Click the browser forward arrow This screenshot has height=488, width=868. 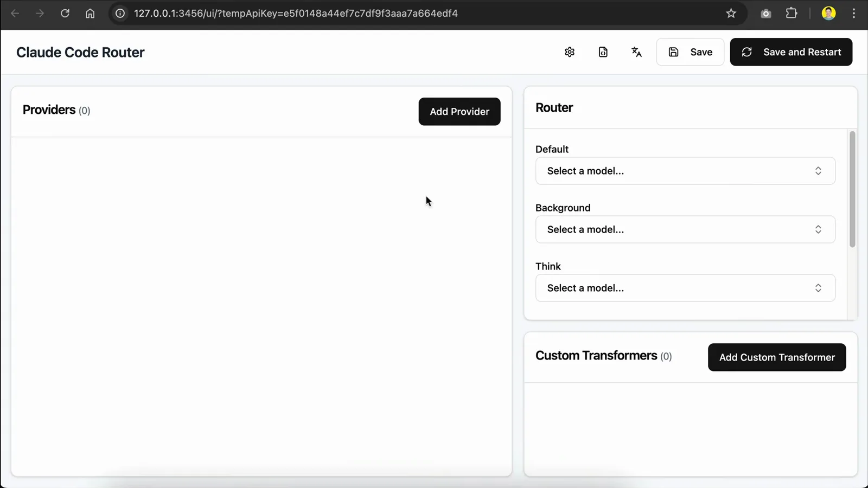(40, 13)
